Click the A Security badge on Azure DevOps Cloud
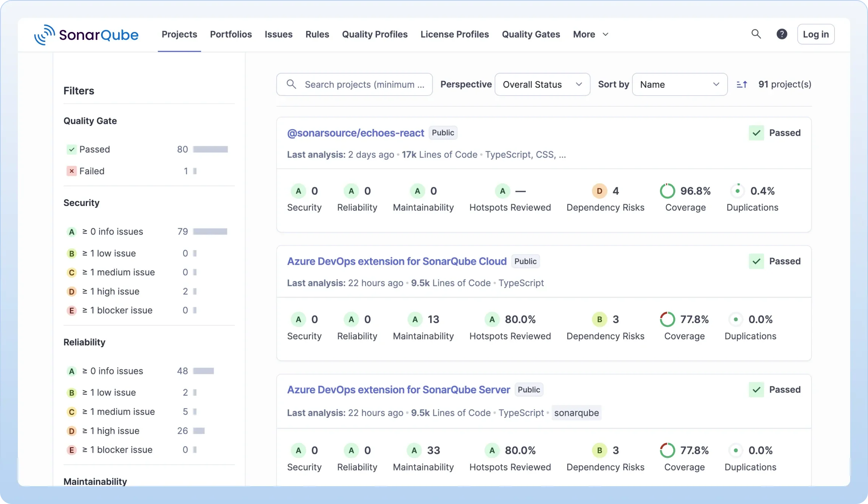The image size is (868, 504). [298, 319]
